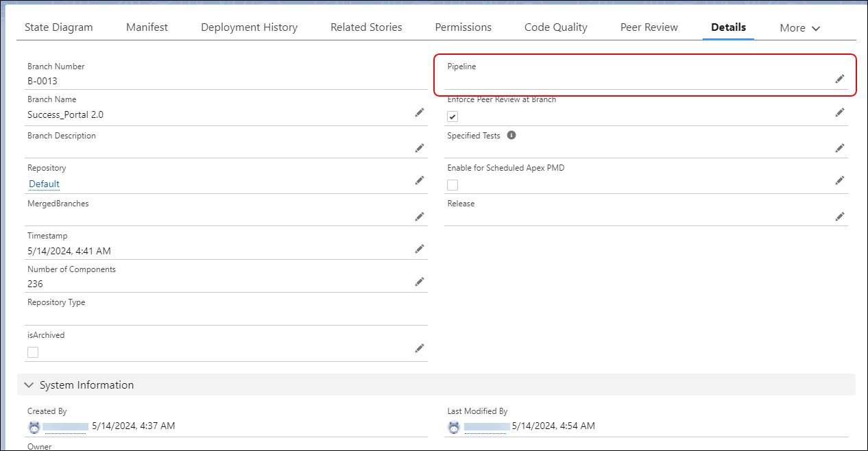The height and width of the screenshot is (451, 868).
Task: Click modified date 5/14/2024, 4:54 AM
Action: [553, 426]
